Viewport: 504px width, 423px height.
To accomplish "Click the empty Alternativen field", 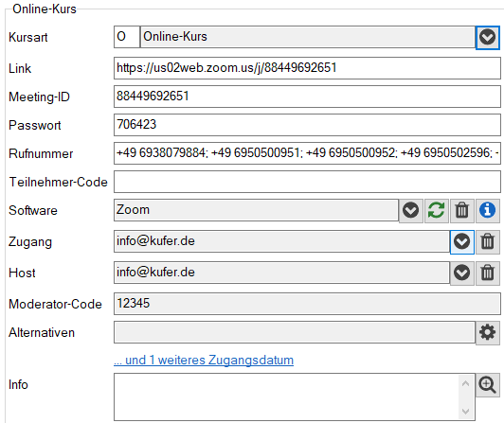I will pyautogui.click(x=295, y=332).
